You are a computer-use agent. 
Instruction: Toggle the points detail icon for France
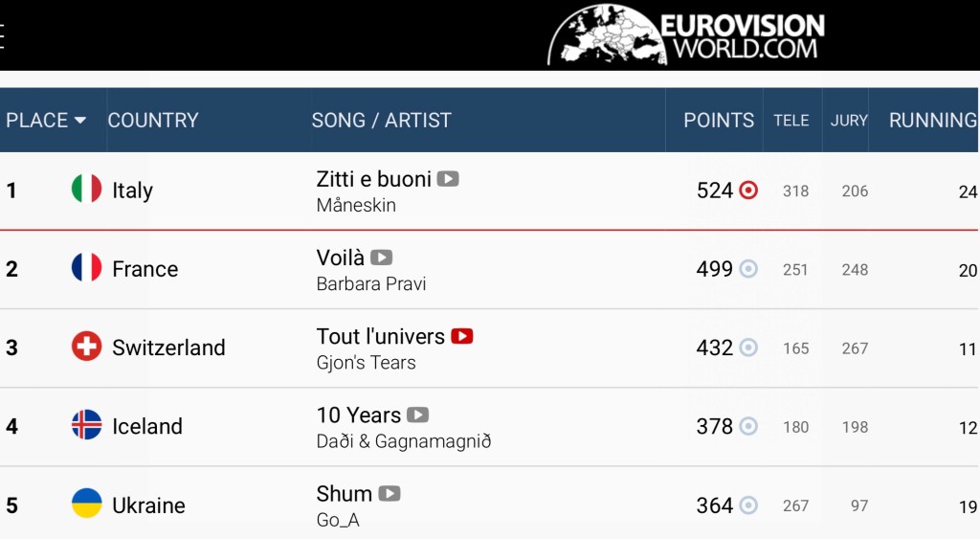click(748, 269)
